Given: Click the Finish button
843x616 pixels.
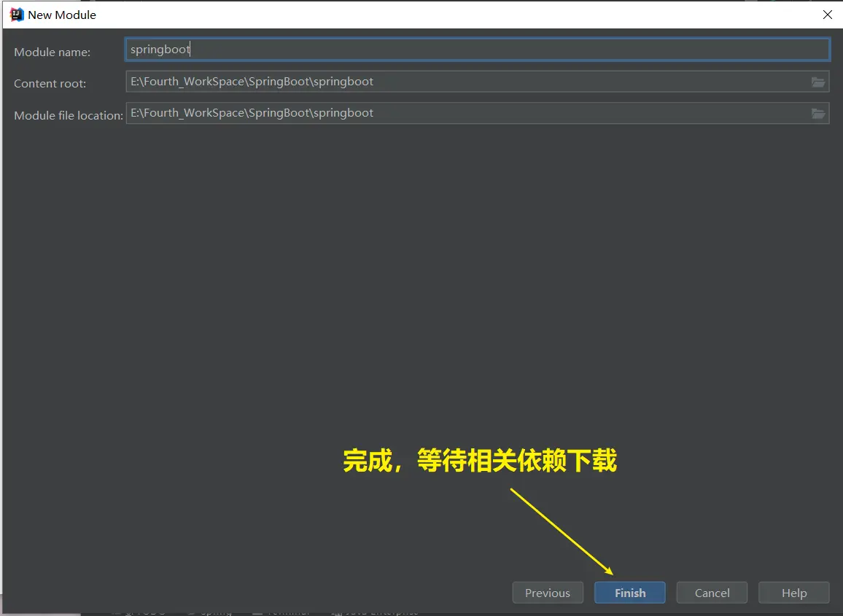Looking at the screenshot, I should (629, 593).
